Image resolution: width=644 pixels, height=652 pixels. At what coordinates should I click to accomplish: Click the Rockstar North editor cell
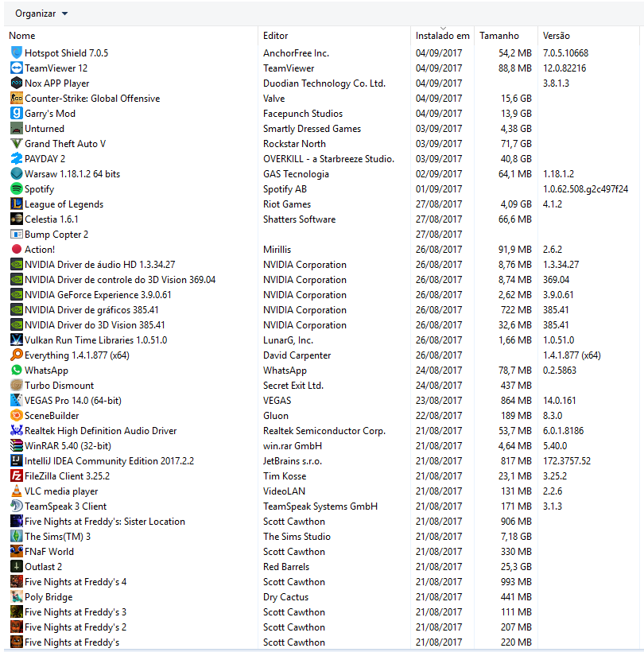pos(294,143)
